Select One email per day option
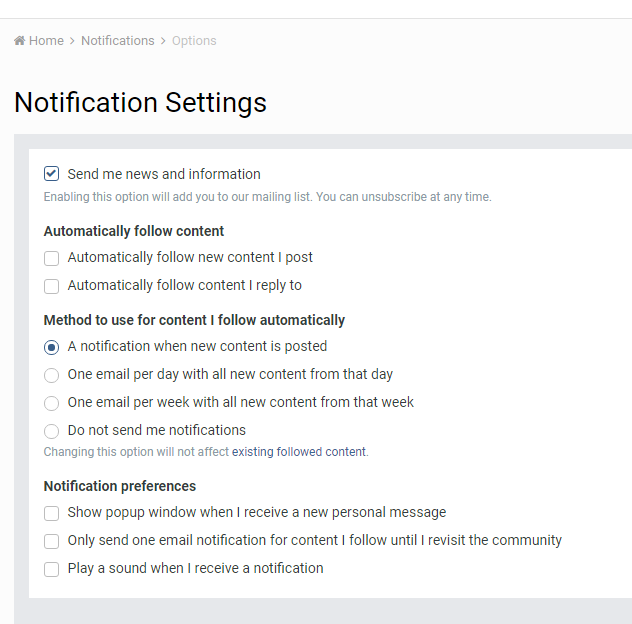 (x=51, y=375)
